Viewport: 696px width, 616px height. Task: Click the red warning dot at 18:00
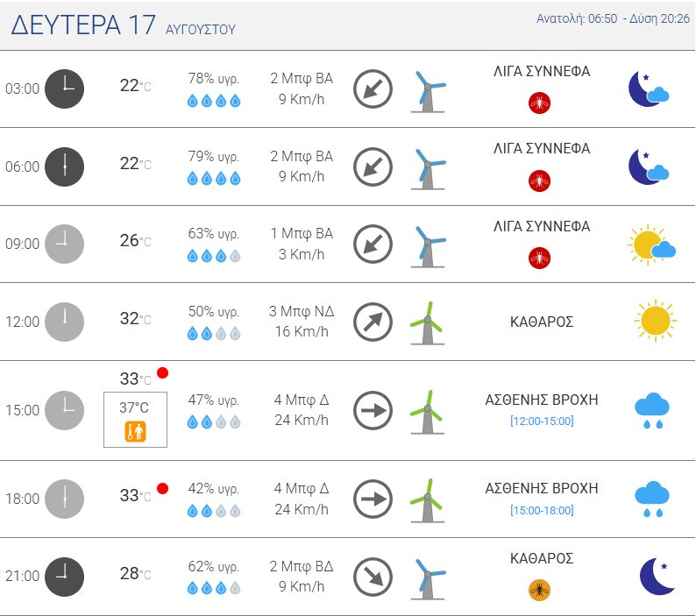(162, 489)
